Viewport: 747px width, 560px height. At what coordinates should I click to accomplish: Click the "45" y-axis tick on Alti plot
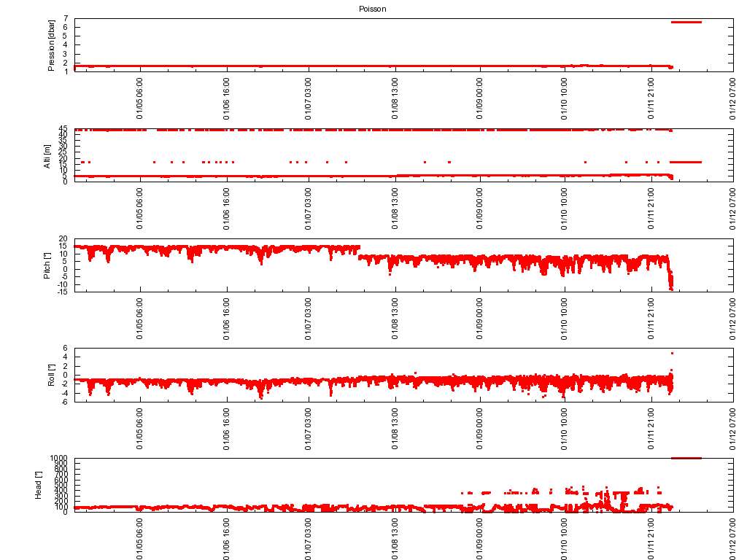[x=63, y=129]
